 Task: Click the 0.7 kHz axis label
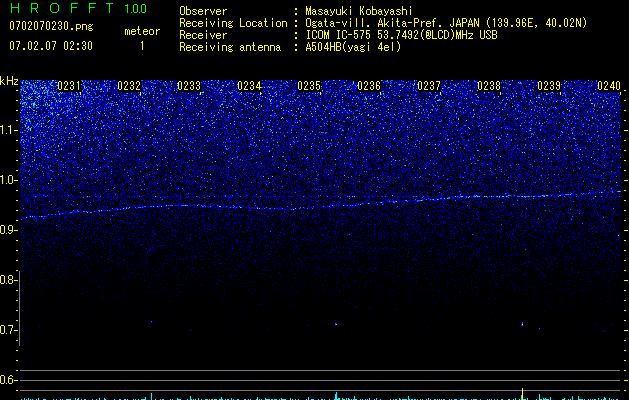(x=8, y=330)
